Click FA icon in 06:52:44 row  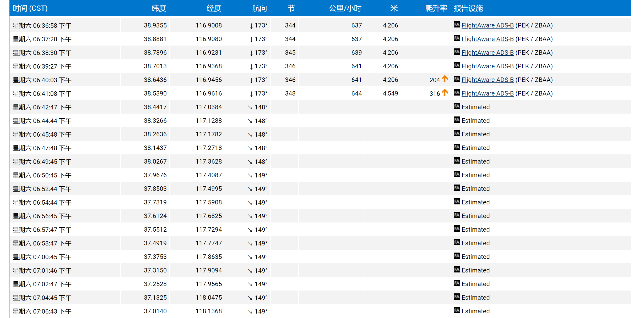pos(457,188)
